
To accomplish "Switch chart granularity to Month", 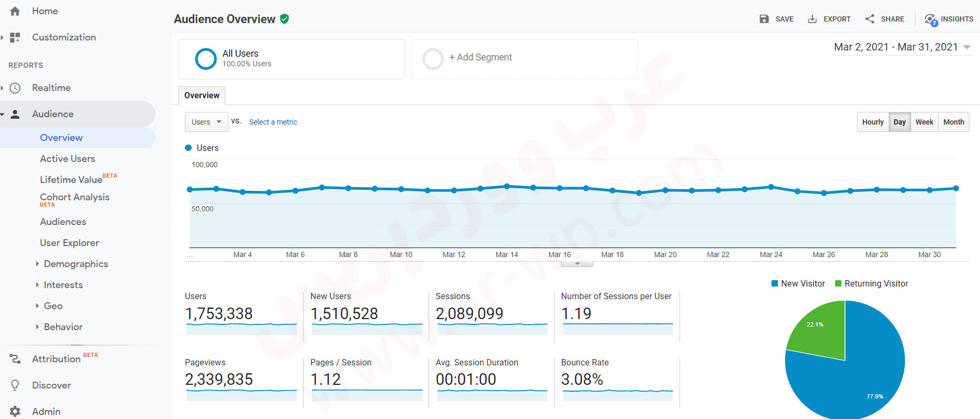I will (953, 122).
